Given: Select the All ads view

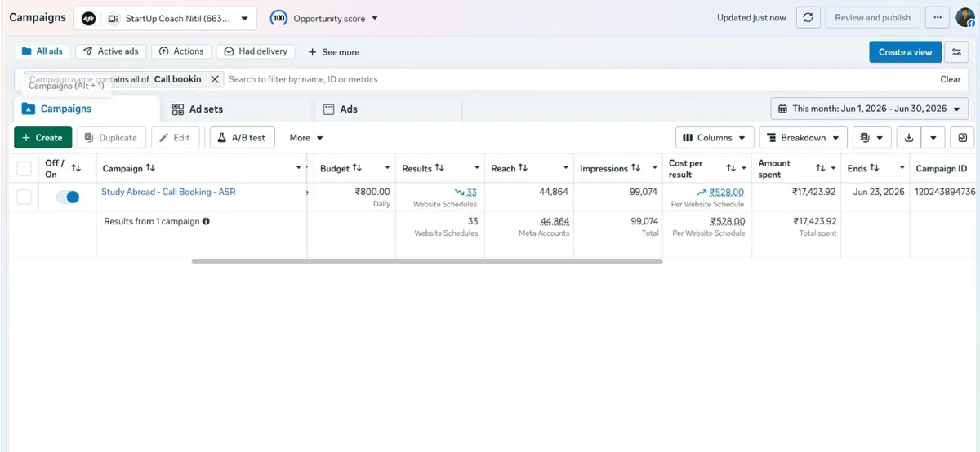Looking at the screenshot, I should pyautogui.click(x=42, y=51).
